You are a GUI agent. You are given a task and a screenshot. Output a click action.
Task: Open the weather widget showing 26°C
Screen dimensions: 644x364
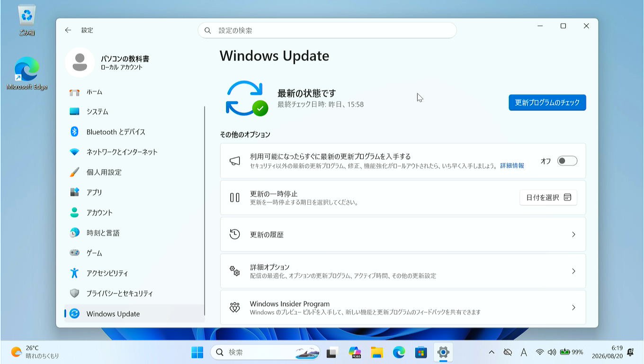36,352
